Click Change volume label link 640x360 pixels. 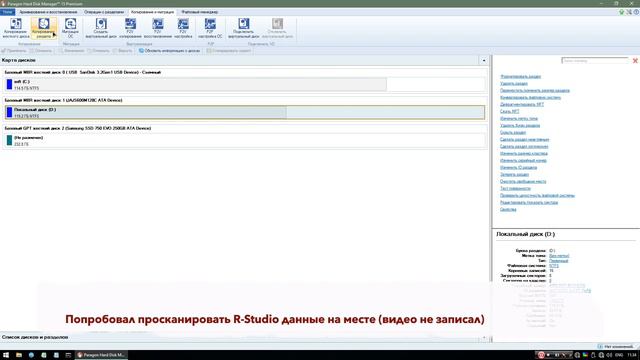coord(519,118)
